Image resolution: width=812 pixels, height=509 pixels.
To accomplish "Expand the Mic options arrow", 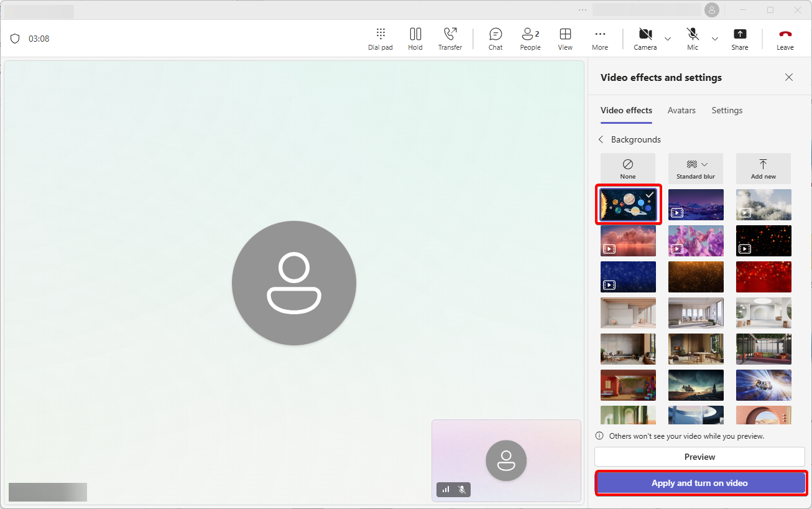I will click(715, 39).
